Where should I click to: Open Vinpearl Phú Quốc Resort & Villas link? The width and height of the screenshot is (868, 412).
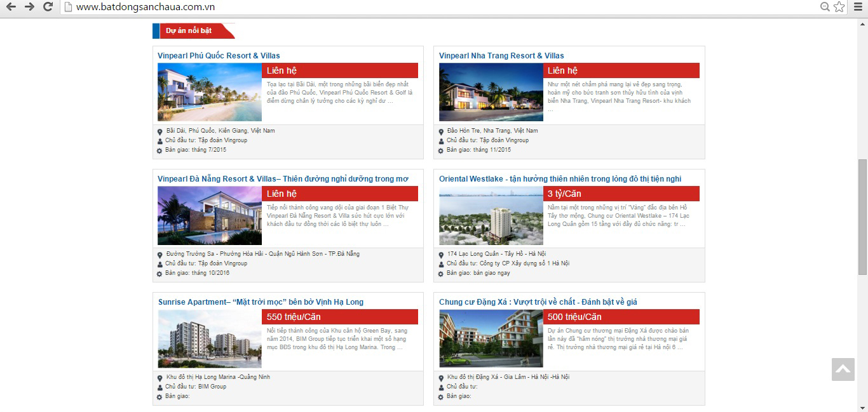[219, 56]
